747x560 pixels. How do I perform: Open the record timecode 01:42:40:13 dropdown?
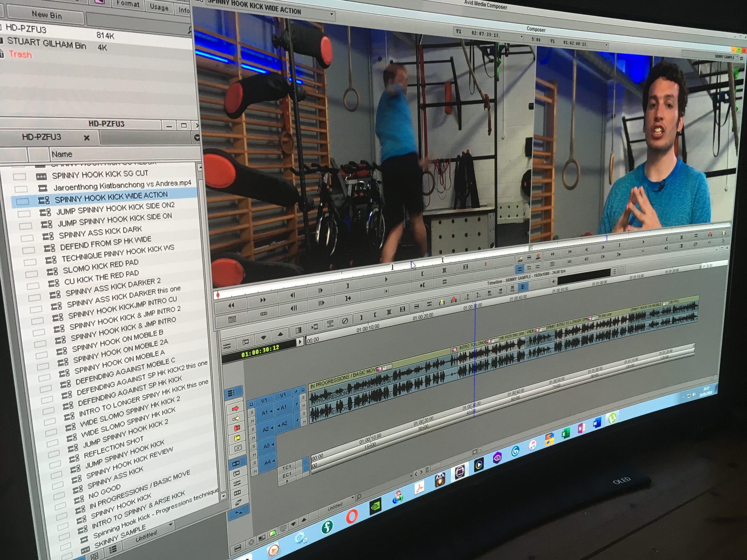(x=606, y=45)
